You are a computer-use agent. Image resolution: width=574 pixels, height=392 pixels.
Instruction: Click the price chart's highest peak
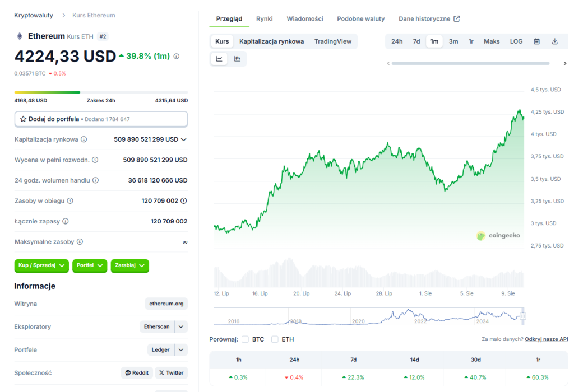point(519,110)
